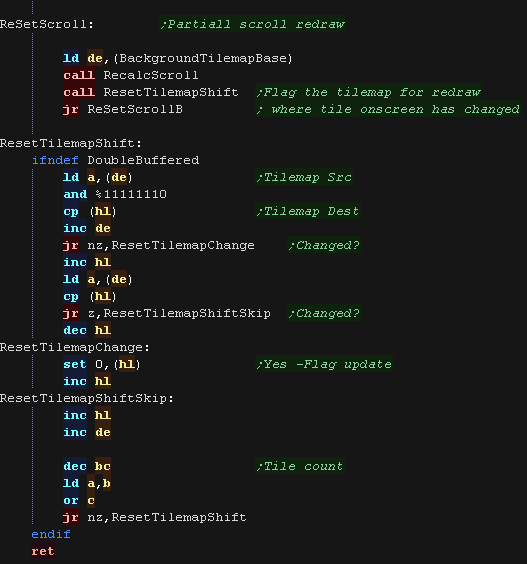The width and height of the screenshot is (527, 564).
Task: Click ResetTilemapShiftSkip in the jr z line
Action: pyautogui.click(x=187, y=313)
